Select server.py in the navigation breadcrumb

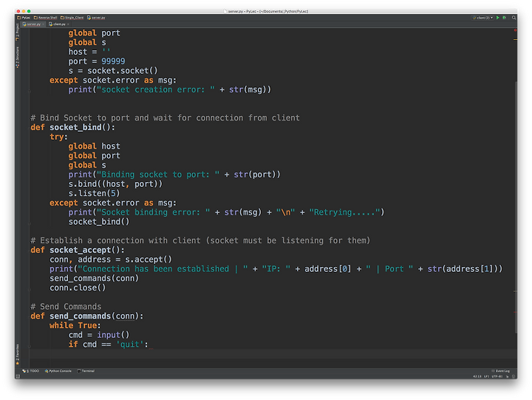click(96, 18)
